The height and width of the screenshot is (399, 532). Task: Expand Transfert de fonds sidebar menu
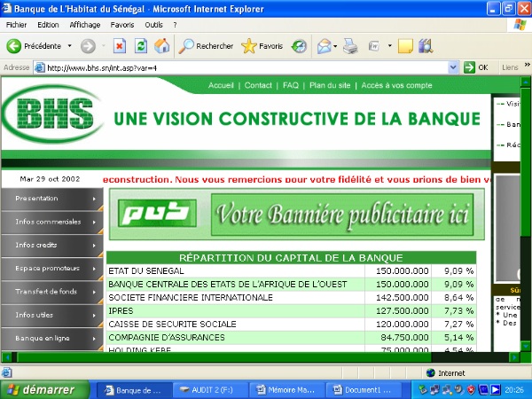coord(52,292)
